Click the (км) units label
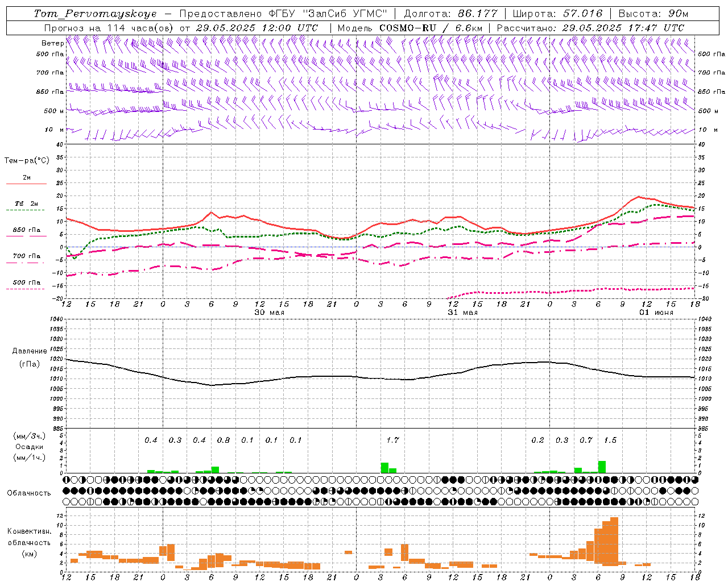The width and height of the screenshot is (728, 582). point(29,554)
